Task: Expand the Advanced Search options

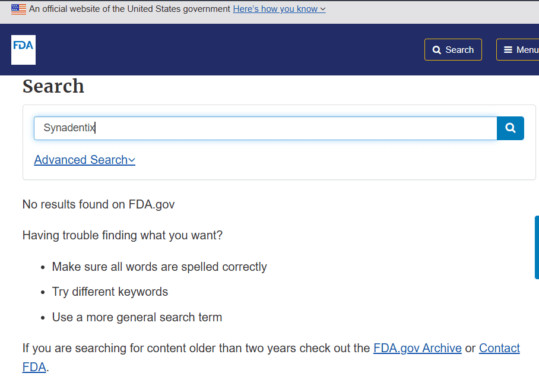Action: pos(84,160)
